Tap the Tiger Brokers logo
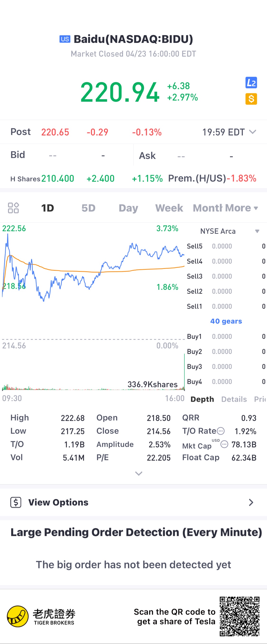267x644 pixels. pos(18,616)
